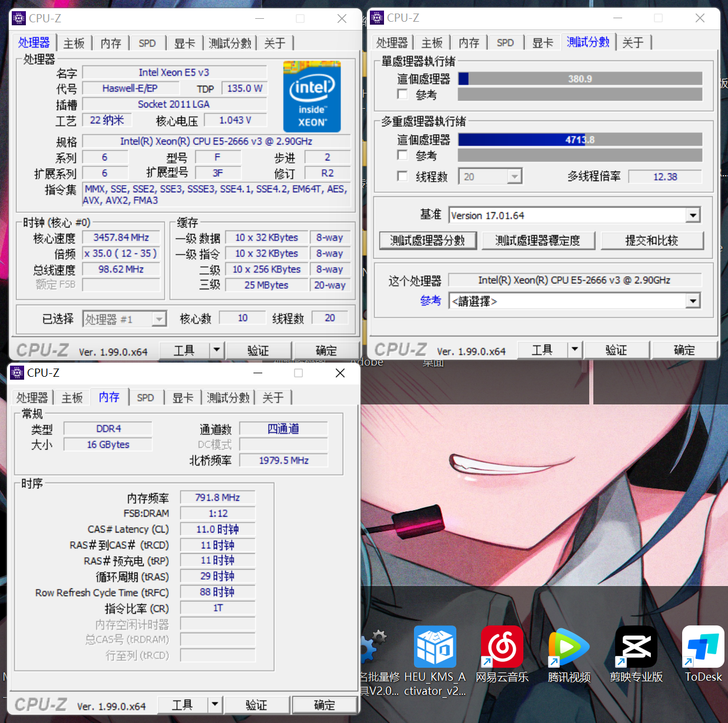728x723 pixels.
Task: Open SPD tab in processor window
Action: coord(147,43)
